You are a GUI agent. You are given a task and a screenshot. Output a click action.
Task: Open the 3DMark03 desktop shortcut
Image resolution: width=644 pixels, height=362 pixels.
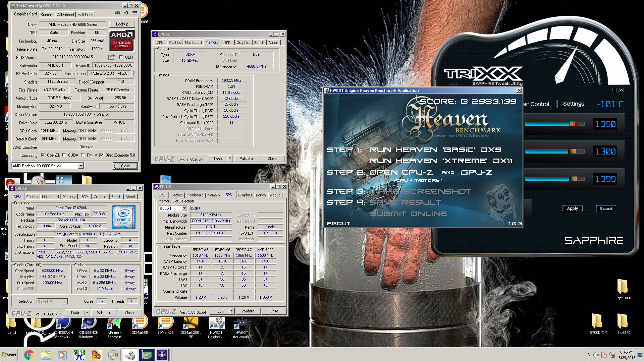[165, 325]
